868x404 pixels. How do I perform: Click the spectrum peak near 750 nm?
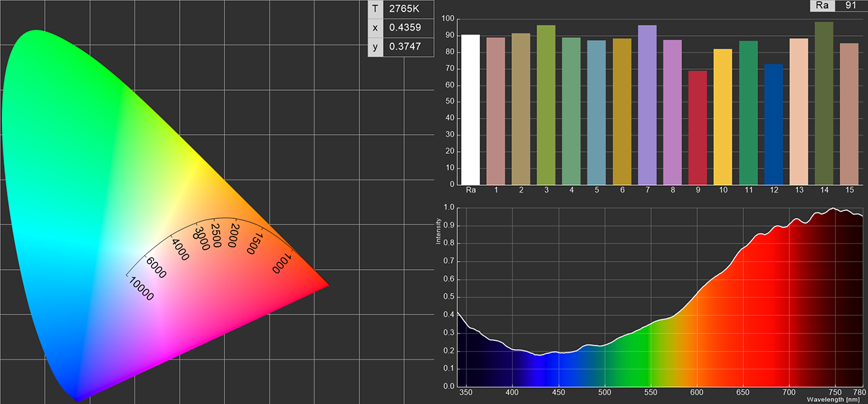[x=833, y=208]
